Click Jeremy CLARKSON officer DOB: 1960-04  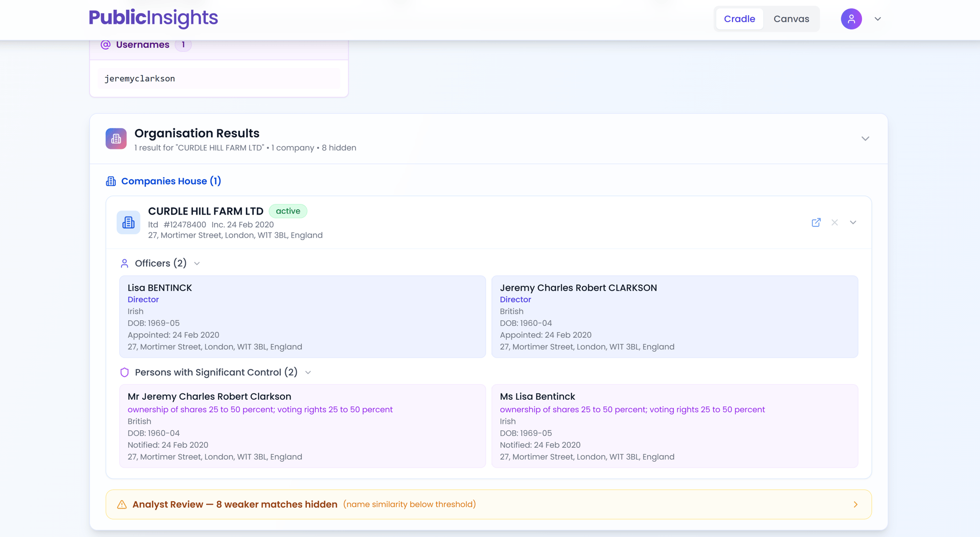(526, 323)
